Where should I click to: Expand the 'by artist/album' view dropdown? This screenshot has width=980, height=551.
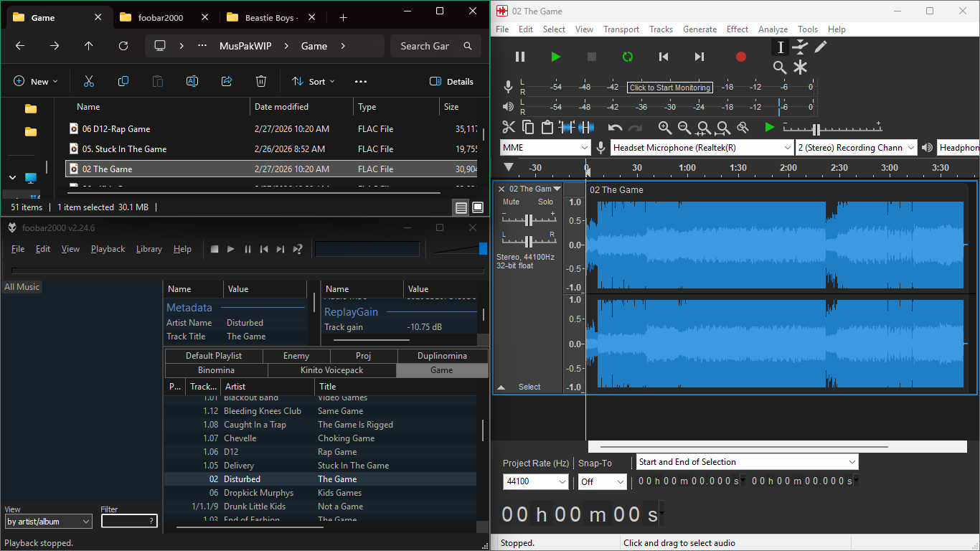click(49, 522)
